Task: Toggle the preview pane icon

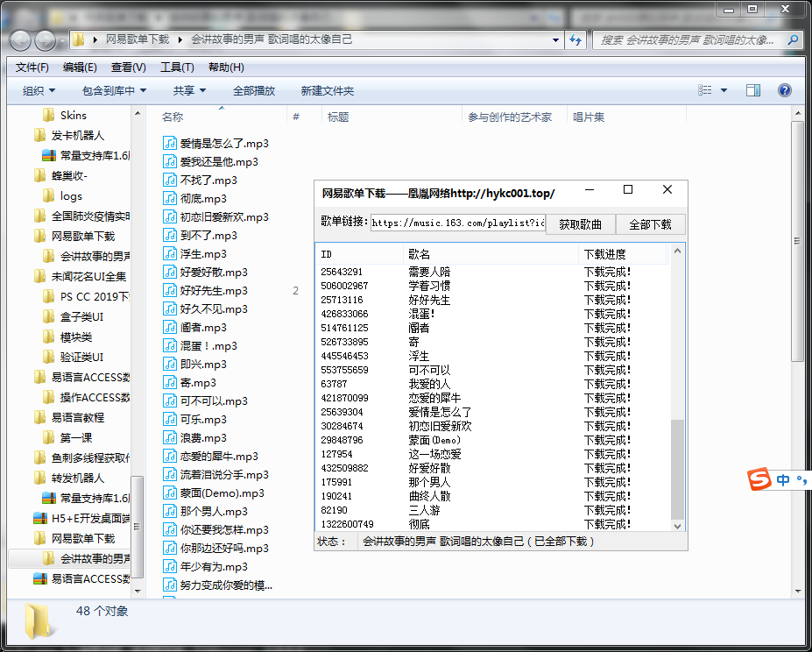Action: pos(753,90)
